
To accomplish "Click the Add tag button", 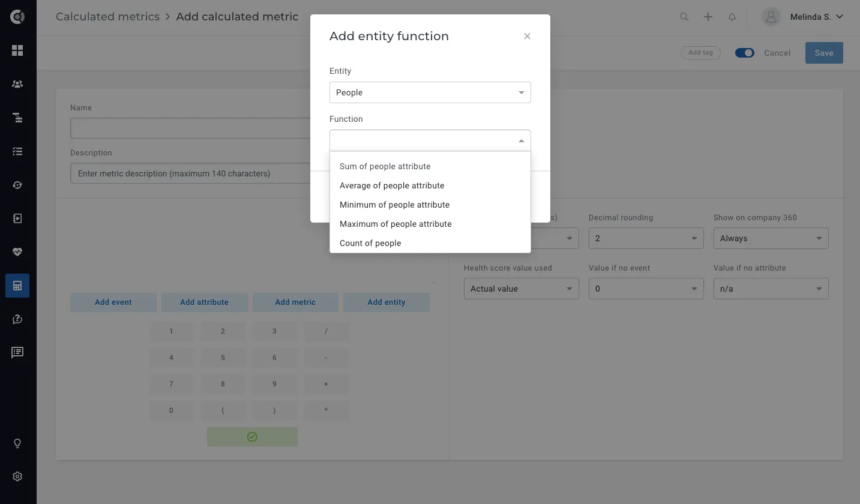I will [x=700, y=53].
